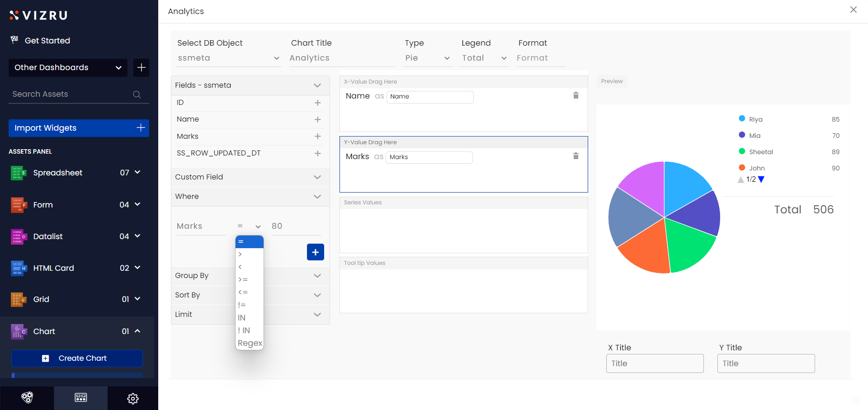This screenshot has width=868, height=410.
Task: Click the blue plus button to add condition
Action: pyautogui.click(x=315, y=252)
